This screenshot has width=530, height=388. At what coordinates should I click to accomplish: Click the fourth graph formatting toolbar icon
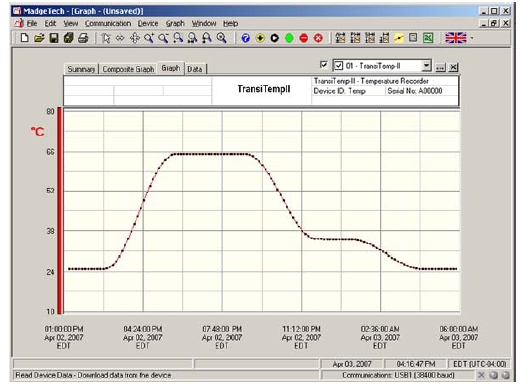tap(384, 38)
